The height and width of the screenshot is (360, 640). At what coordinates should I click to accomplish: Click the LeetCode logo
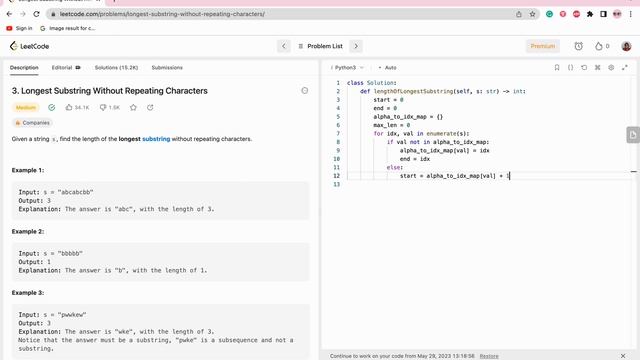click(29, 46)
